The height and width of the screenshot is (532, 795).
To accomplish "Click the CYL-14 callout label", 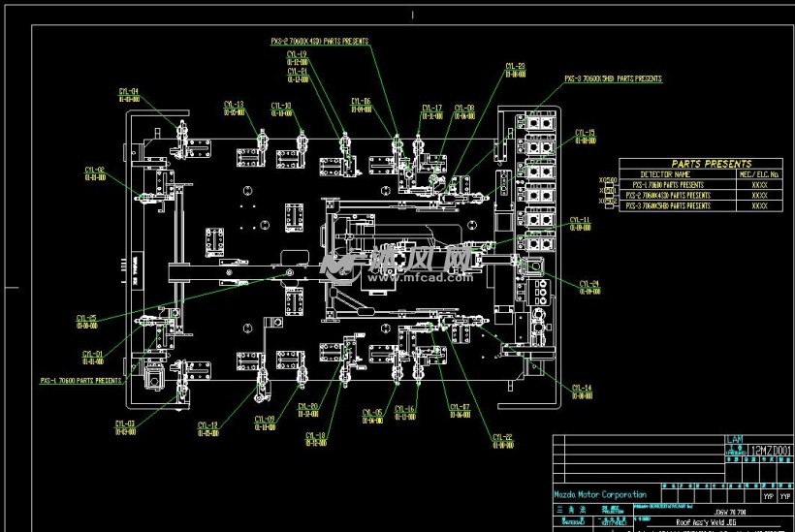I will 582,388.
